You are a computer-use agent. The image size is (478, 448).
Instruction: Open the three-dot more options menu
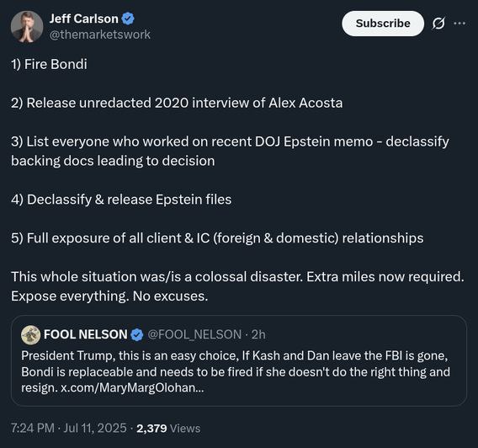coord(459,24)
